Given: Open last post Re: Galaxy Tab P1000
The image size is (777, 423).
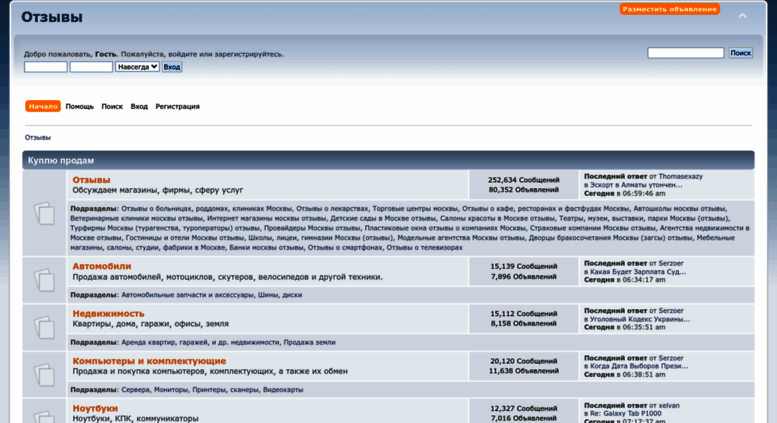Looking at the screenshot, I should 625,414.
